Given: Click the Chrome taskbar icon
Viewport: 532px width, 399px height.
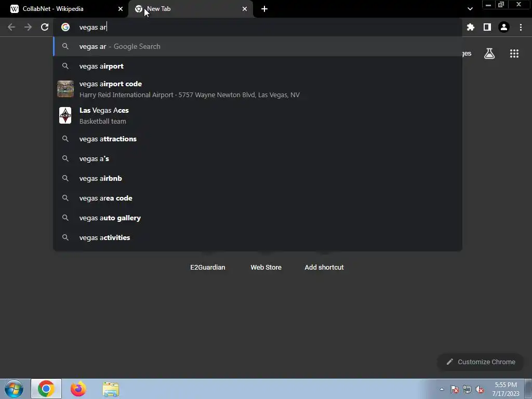Looking at the screenshot, I should pyautogui.click(x=46, y=389).
